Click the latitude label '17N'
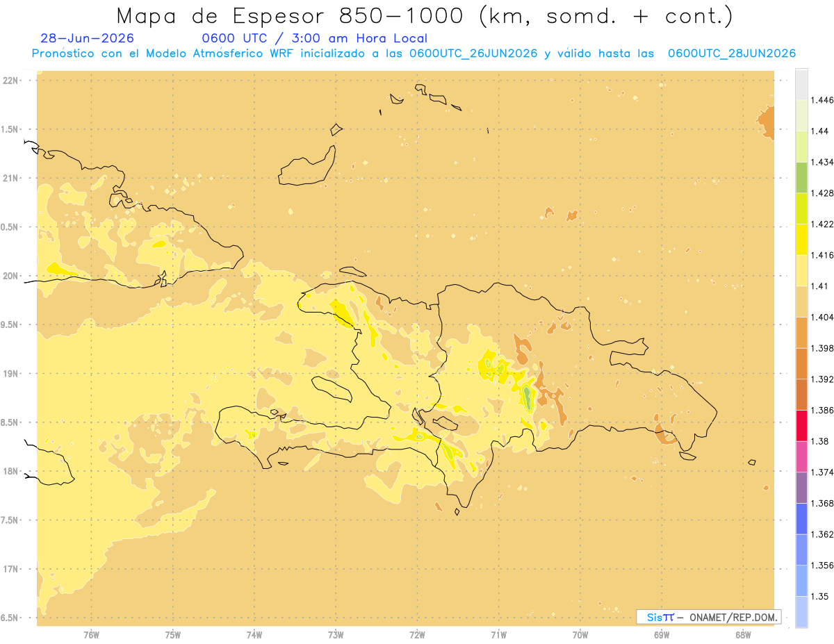Image resolution: width=834 pixels, height=644 pixels. (x=10, y=569)
